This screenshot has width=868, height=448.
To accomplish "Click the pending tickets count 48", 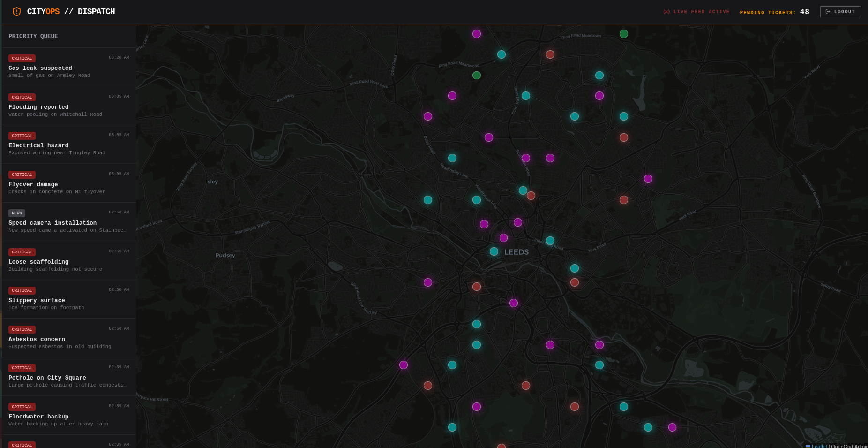I will [x=805, y=12].
